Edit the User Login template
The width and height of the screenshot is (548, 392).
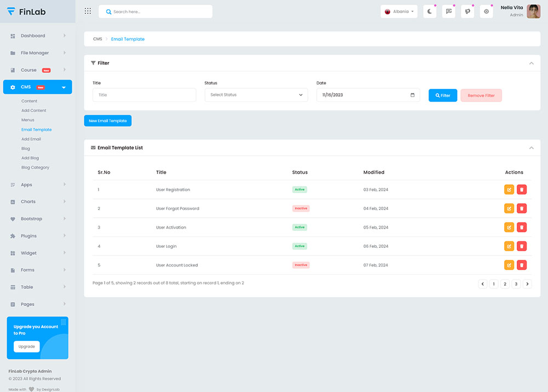[x=509, y=246]
